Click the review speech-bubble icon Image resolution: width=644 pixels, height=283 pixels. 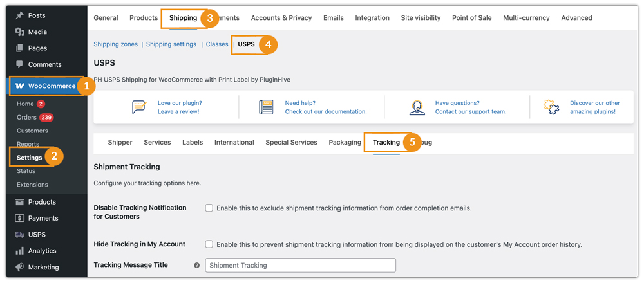139,107
